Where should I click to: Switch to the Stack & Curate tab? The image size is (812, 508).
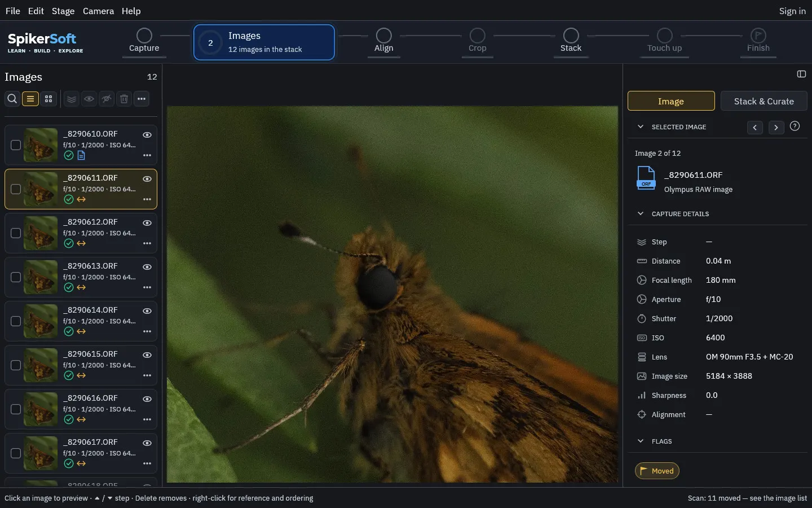(x=764, y=101)
